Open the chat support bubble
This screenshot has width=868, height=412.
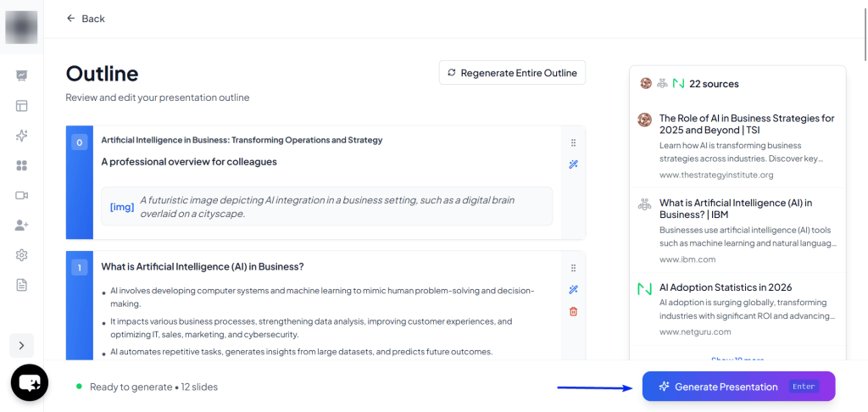29,383
